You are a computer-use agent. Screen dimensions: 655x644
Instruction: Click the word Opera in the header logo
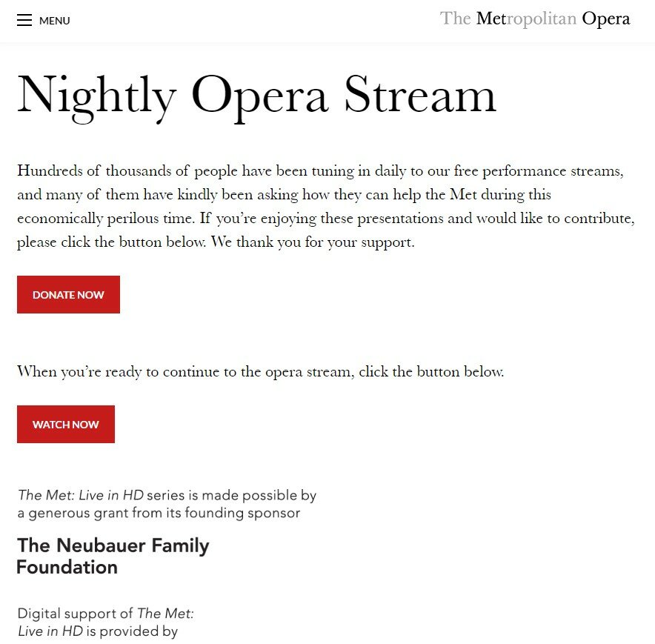point(605,19)
